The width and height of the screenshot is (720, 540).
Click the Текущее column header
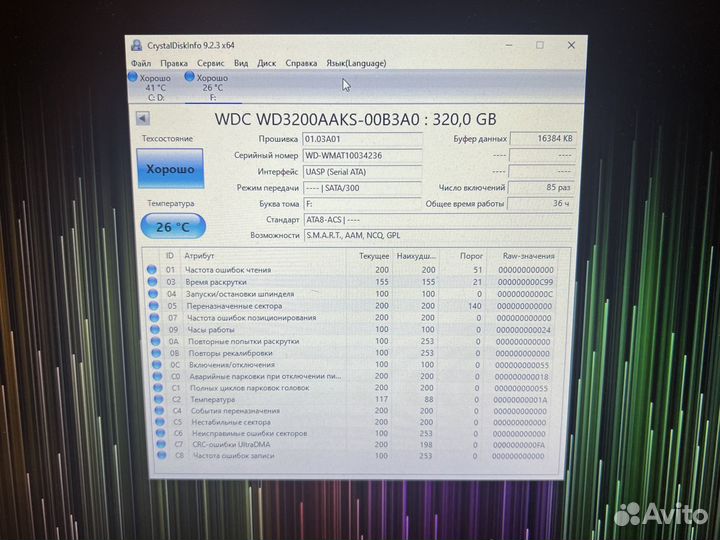pos(374,256)
